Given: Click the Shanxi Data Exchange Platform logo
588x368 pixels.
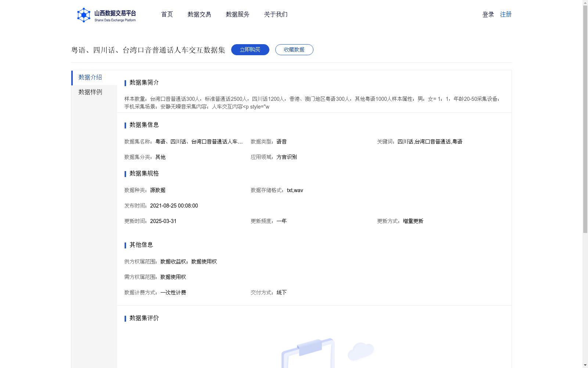Looking at the screenshot, I should coord(106,15).
